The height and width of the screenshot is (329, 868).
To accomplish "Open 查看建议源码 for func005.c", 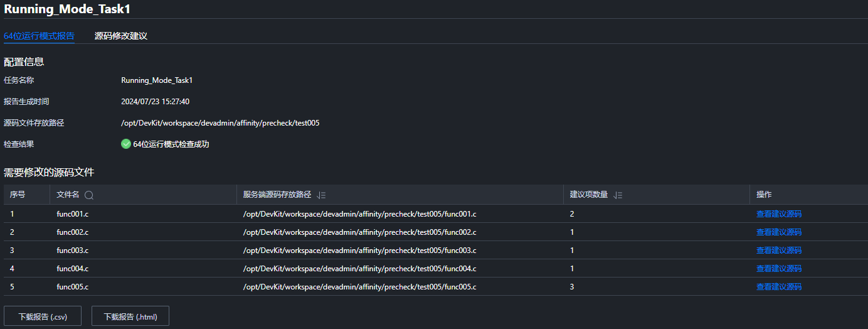I will pos(779,286).
